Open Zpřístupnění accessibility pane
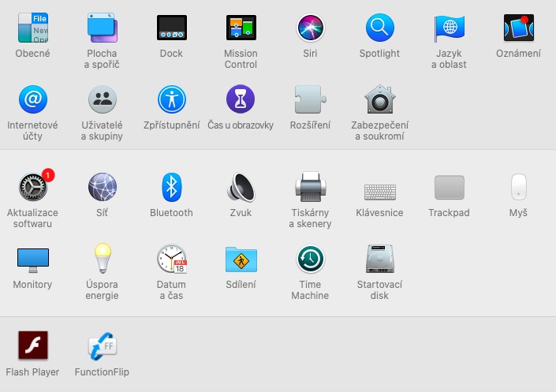Viewport: 556px width, 392px height. click(x=172, y=99)
